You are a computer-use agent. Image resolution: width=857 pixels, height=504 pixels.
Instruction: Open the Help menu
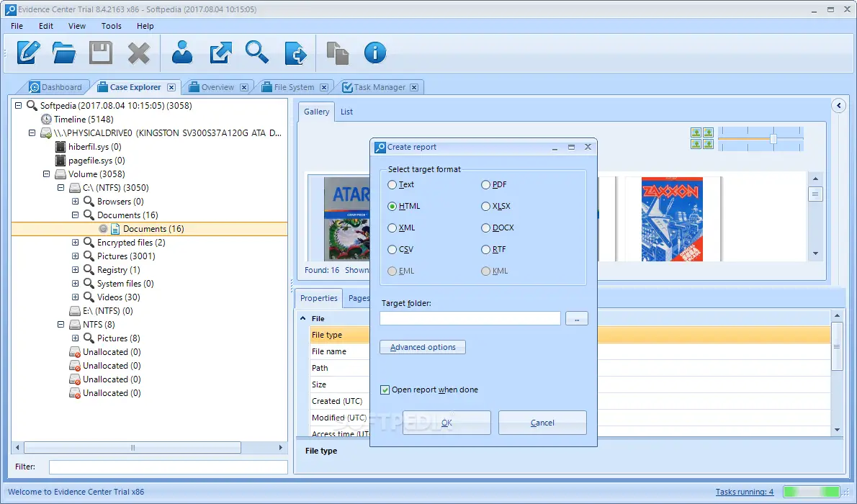145,26
